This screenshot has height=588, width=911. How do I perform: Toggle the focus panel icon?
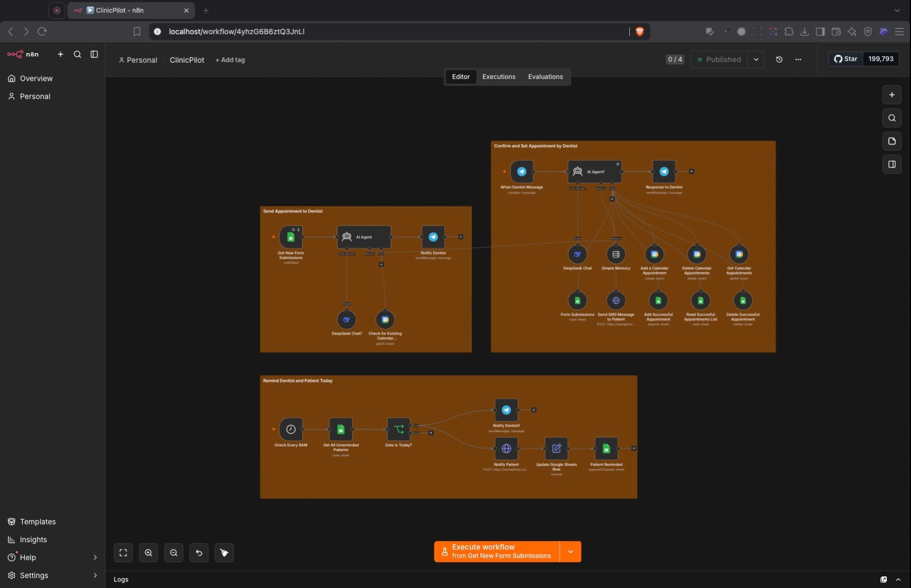(892, 164)
